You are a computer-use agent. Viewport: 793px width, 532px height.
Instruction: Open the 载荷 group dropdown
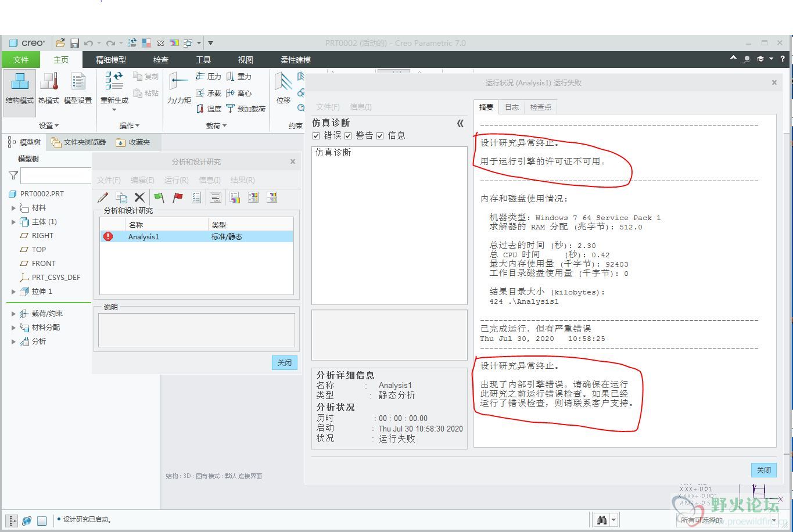[216, 125]
